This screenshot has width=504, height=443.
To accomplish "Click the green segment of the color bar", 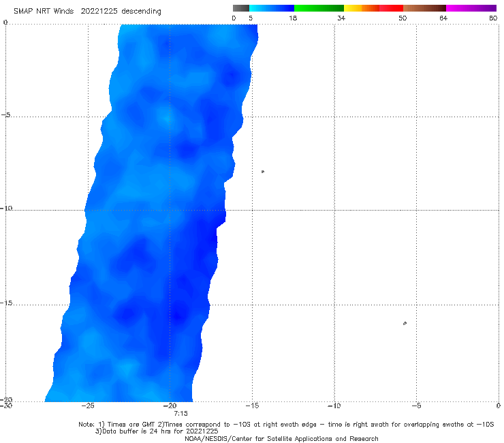I will pyautogui.click(x=319, y=8).
